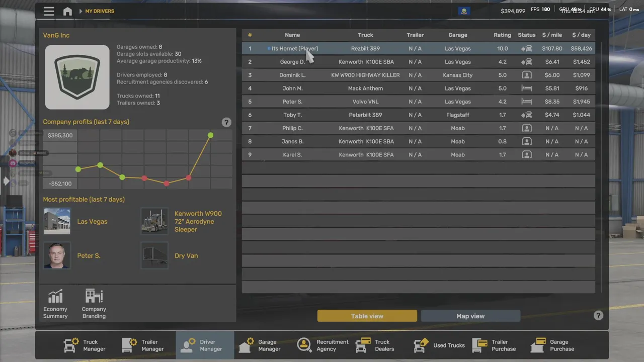
Task: Select driver Karel S. row
Action: [x=419, y=155]
